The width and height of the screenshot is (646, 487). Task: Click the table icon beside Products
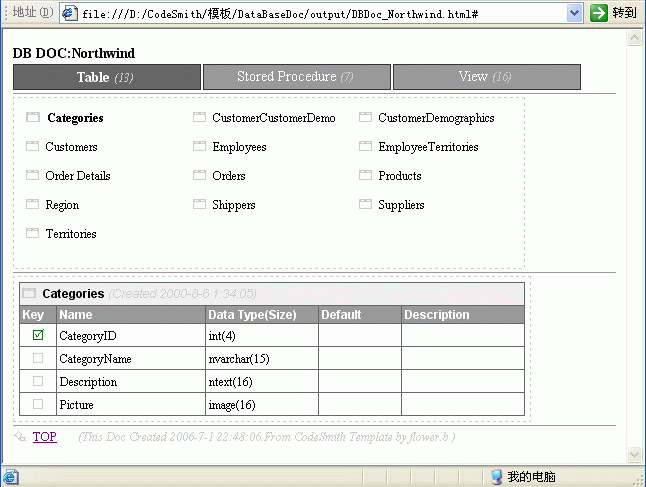pyautogui.click(x=365, y=175)
